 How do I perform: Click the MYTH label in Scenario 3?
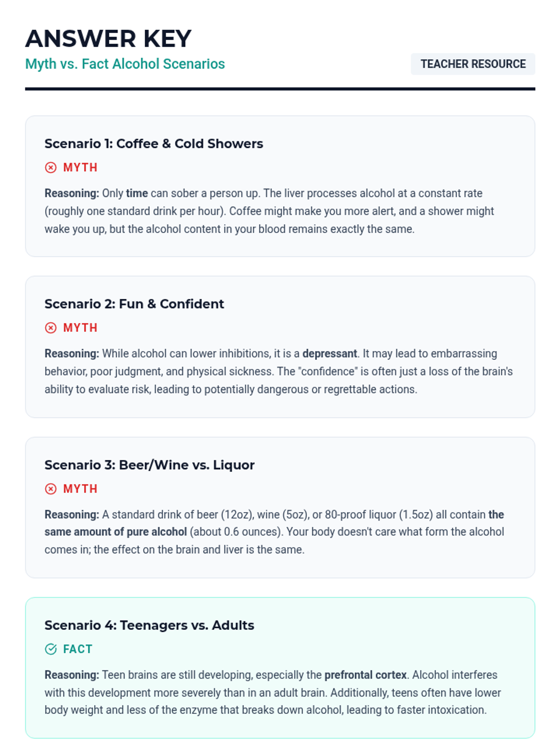point(80,489)
